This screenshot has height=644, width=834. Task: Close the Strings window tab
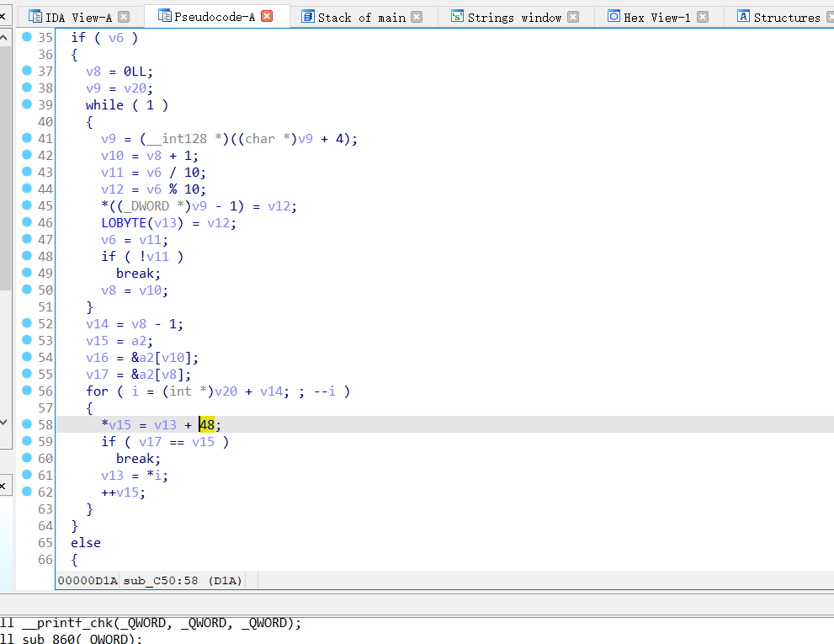tap(573, 17)
